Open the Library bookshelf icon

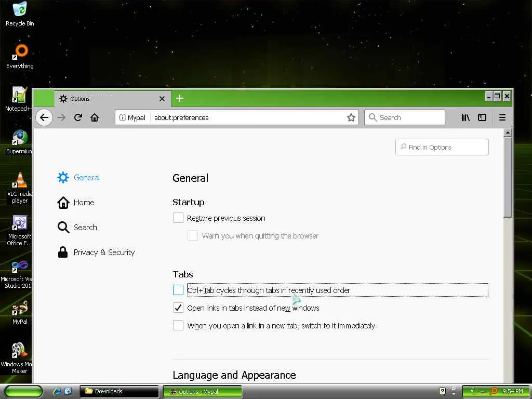(465, 117)
